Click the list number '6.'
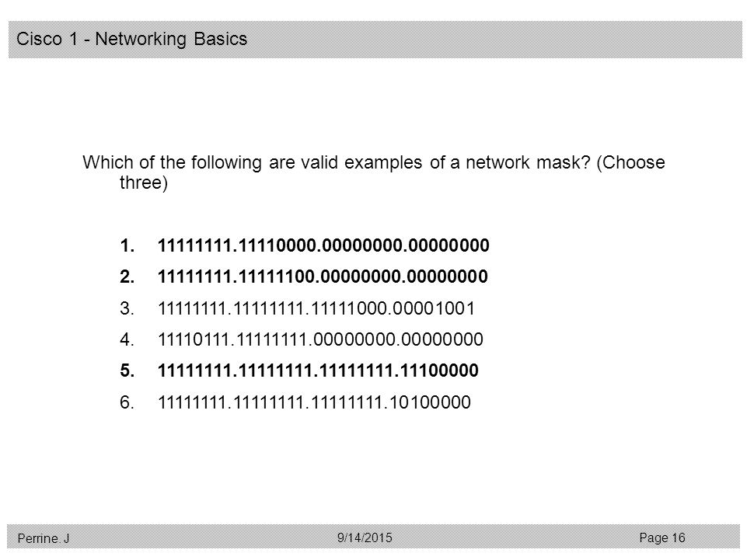Image resolution: width=747 pixels, height=560 pixels. click(127, 402)
